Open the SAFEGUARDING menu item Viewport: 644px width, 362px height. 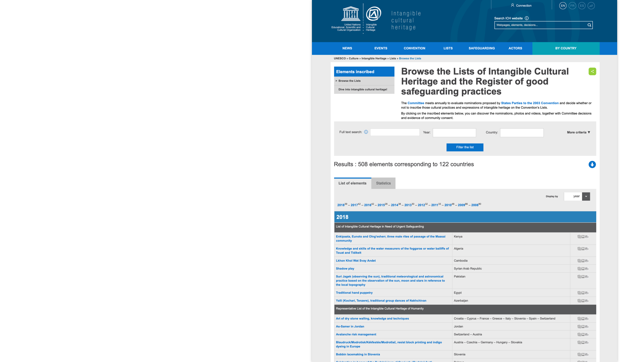481,48
